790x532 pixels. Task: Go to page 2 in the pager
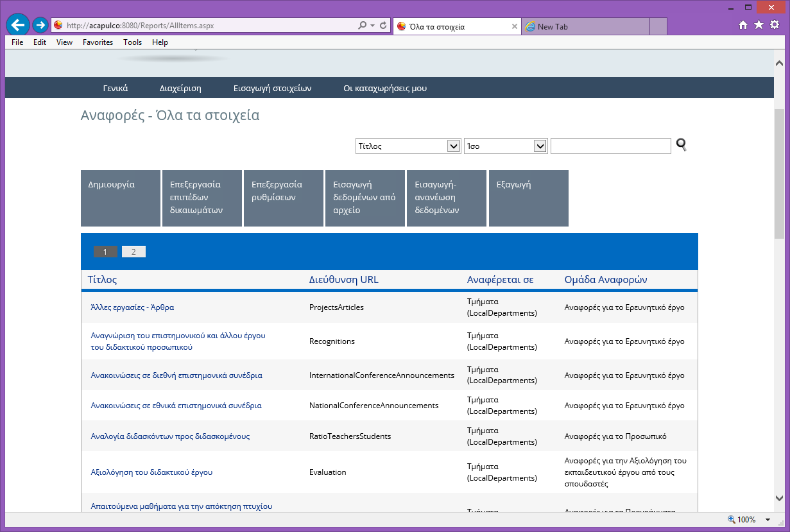[133, 252]
